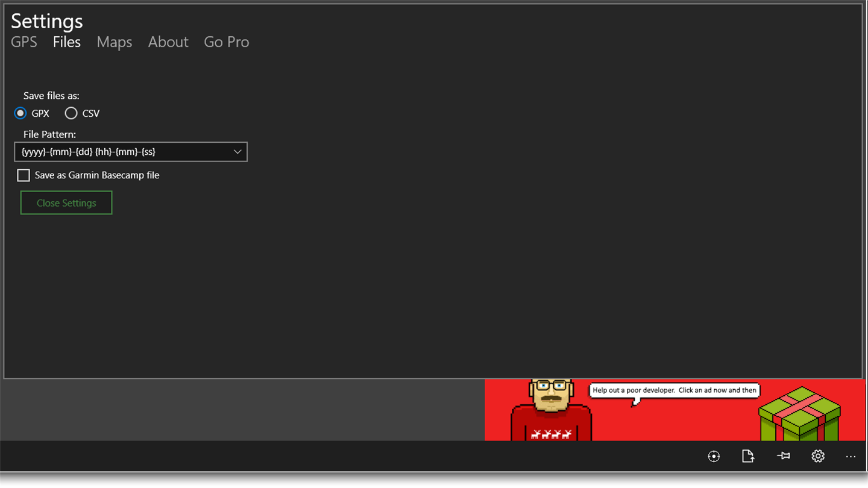Viewport: 868px width, 488px height.
Task: Click the File Pattern combo box text
Action: (89, 152)
